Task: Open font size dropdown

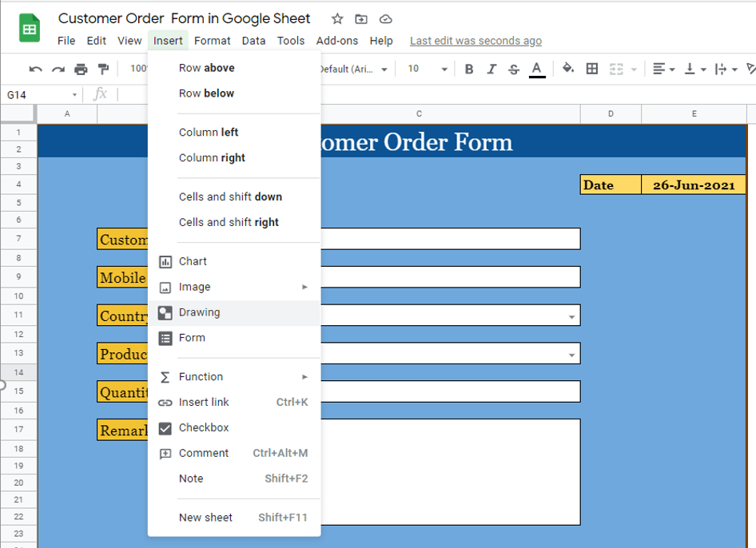Action: coord(428,69)
